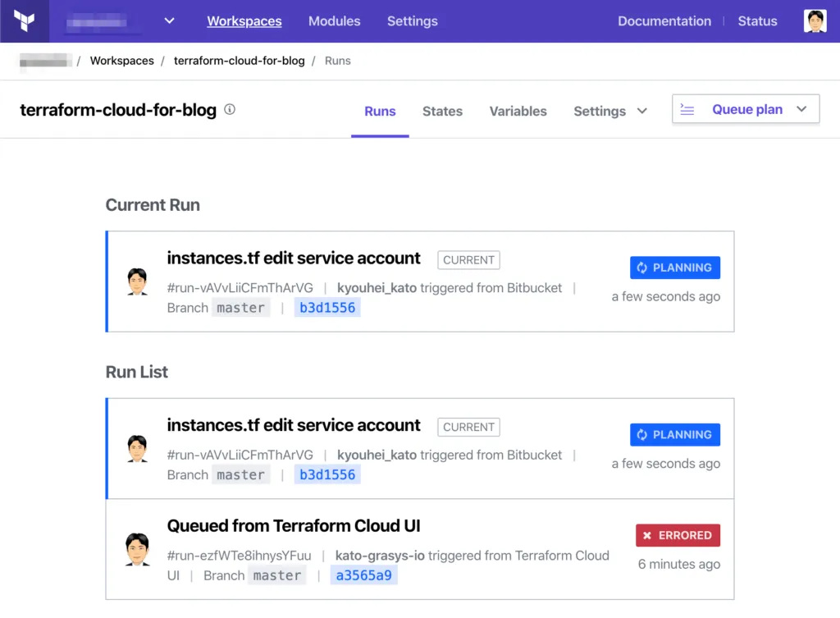Click run ID #run-vAVvLiiCFmThArVG in Current Run
840x618 pixels.
240,288
